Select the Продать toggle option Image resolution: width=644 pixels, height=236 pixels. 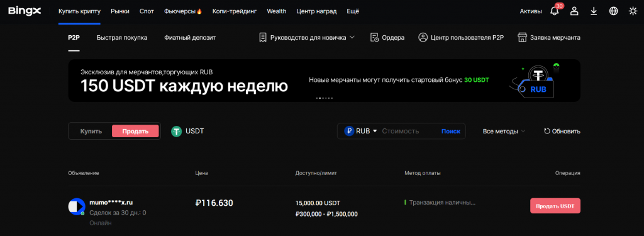click(x=135, y=131)
